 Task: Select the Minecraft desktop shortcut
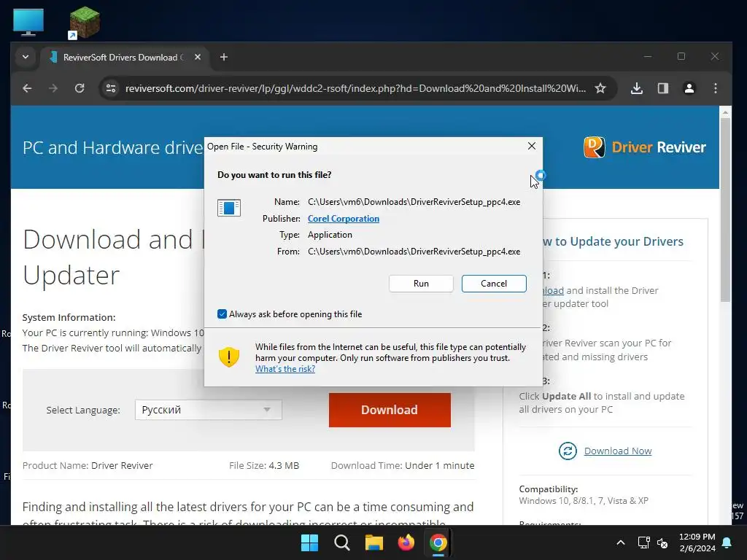coord(85,22)
